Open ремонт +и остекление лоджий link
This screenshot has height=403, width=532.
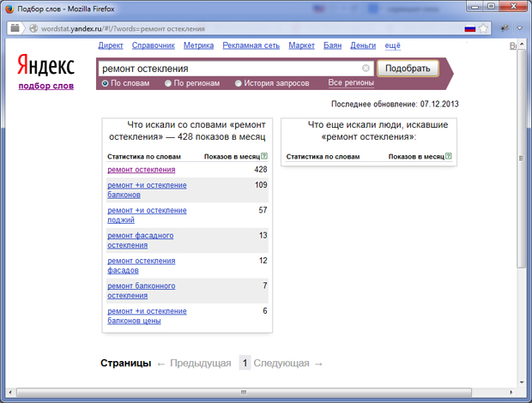pyautogui.click(x=147, y=215)
